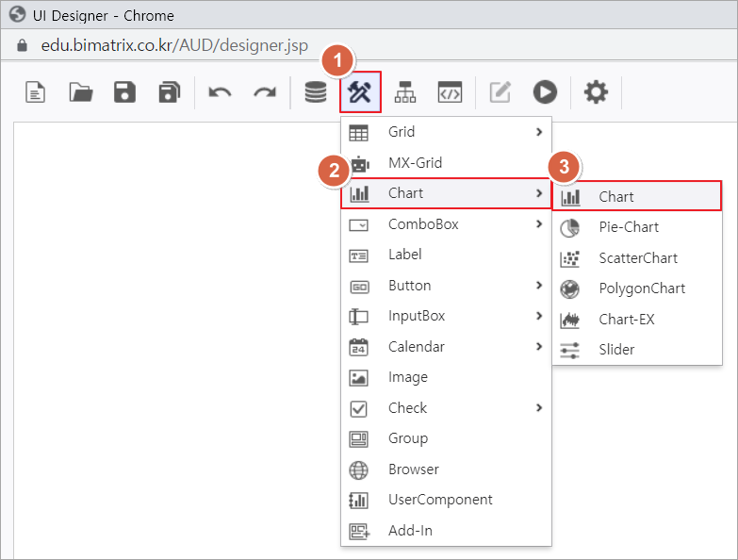Image resolution: width=738 pixels, height=560 pixels.
Task: Insert an Image component
Action: 446,377
